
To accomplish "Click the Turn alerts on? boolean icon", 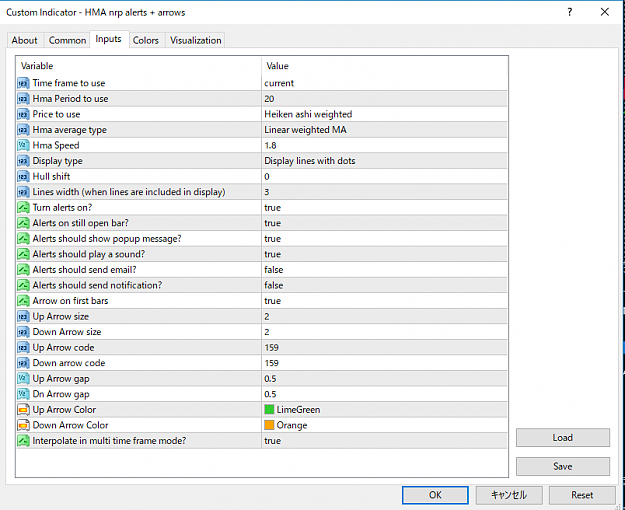I will pyautogui.click(x=23, y=207).
